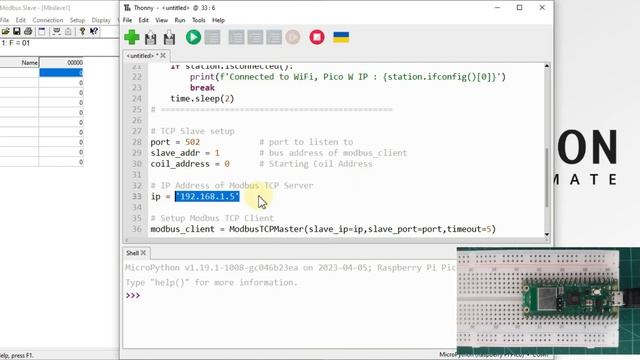The height and width of the screenshot is (360, 640).
Task: Open Display menu in Modbus Slave window
Action: point(101,20)
